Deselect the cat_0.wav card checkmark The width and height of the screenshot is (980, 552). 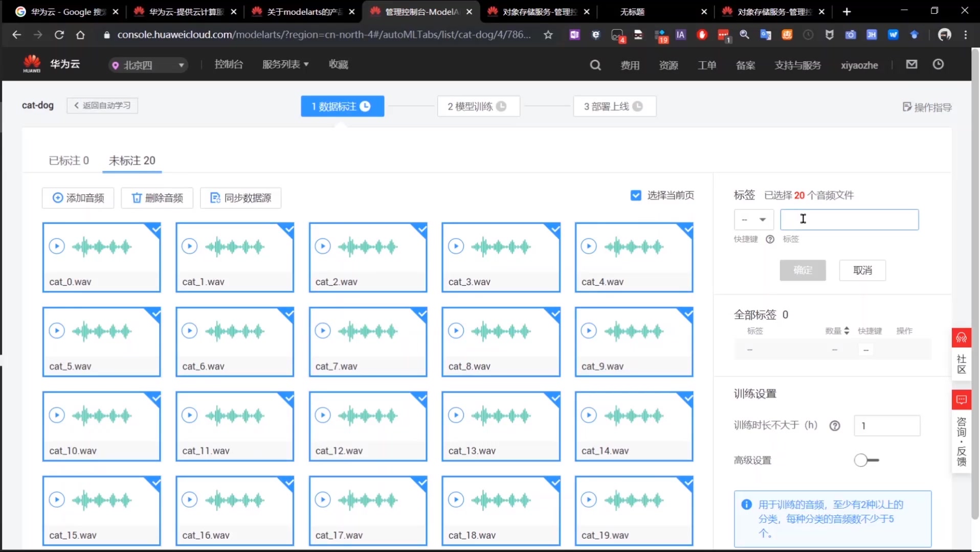pyautogui.click(x=155, y=229)
